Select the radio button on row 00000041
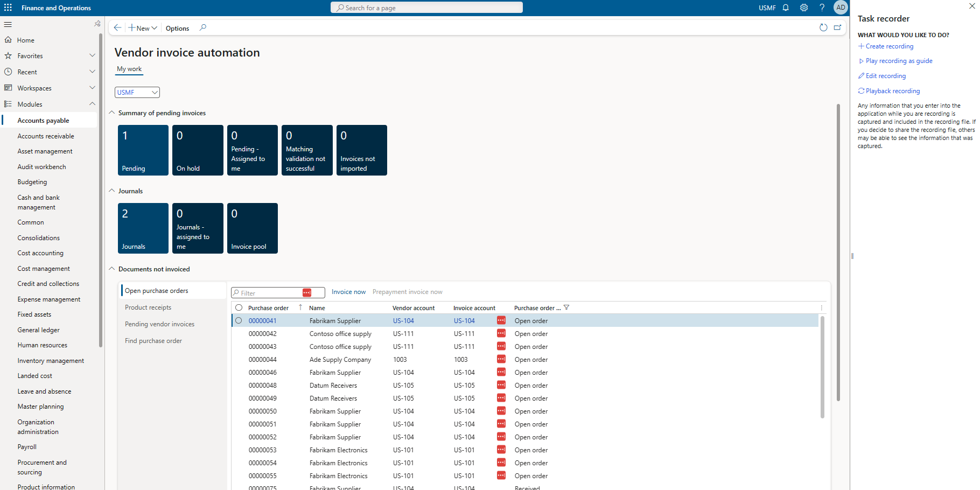Viewport: 980px width, 490px height. point(239,320)
